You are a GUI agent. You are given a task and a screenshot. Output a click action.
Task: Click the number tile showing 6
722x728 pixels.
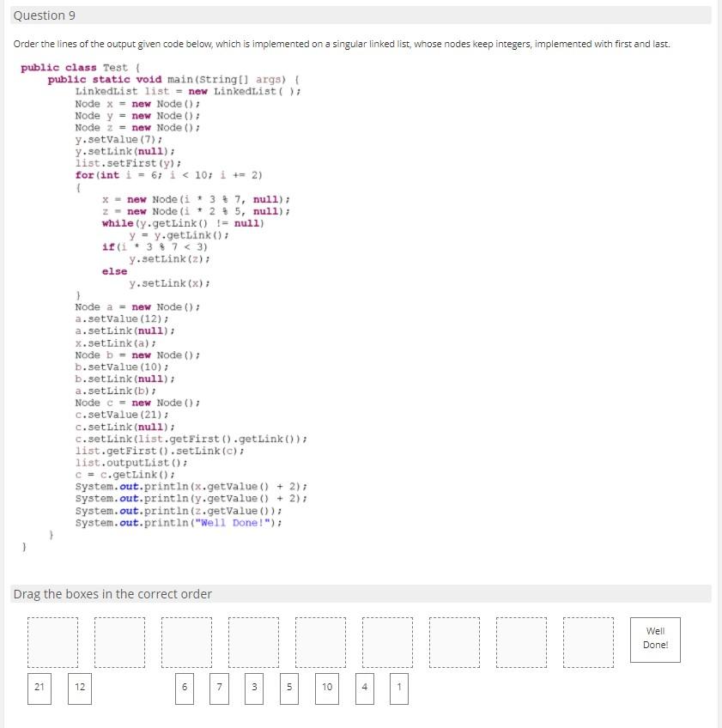[x=185, y=688]
